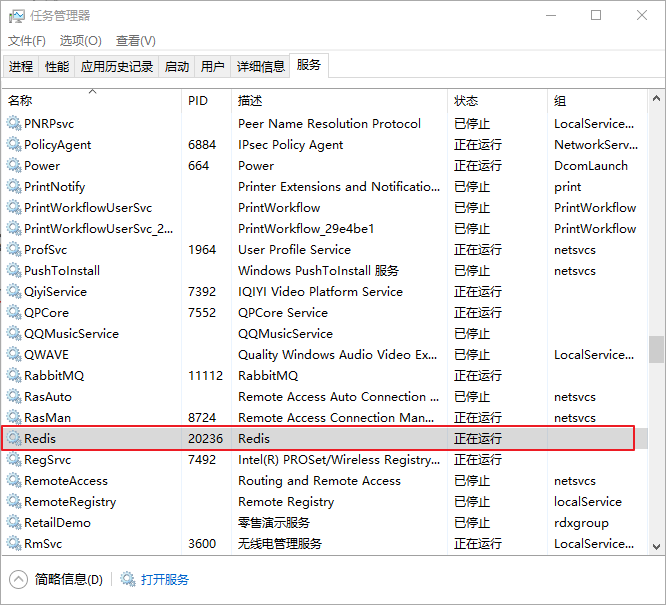Open the 选项(O) menu
The width and height of the screenshot is (666, 605).
tap(80, 41)
